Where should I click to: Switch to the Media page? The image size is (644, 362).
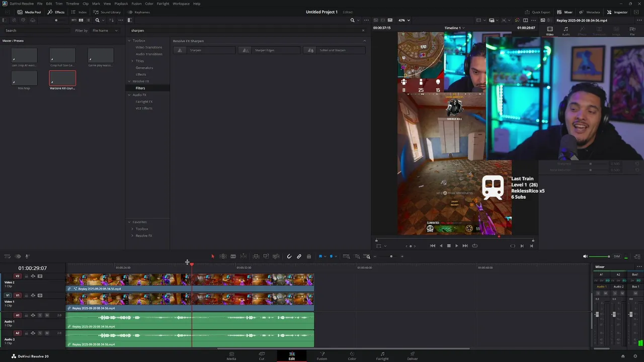click(x=231, y=355)
